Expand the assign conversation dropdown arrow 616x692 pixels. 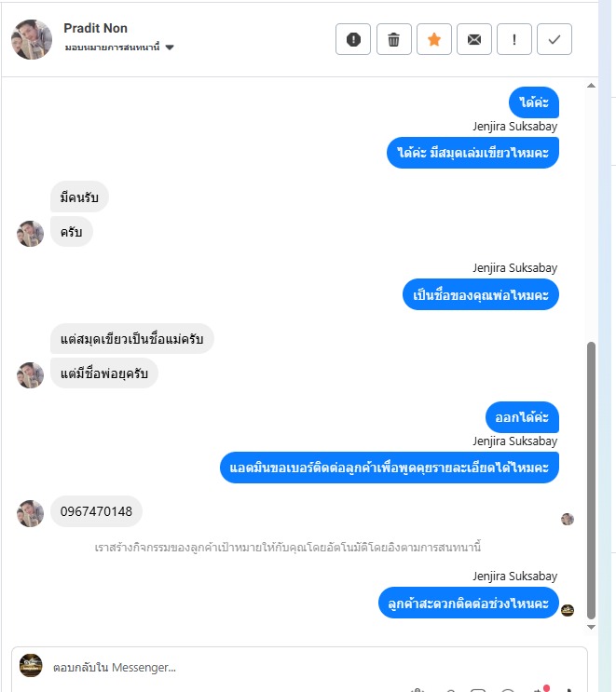point(170,47)
